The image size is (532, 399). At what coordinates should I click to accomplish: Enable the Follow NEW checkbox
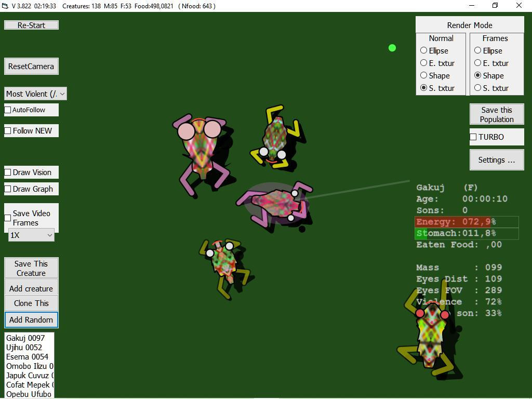[7, 130]
